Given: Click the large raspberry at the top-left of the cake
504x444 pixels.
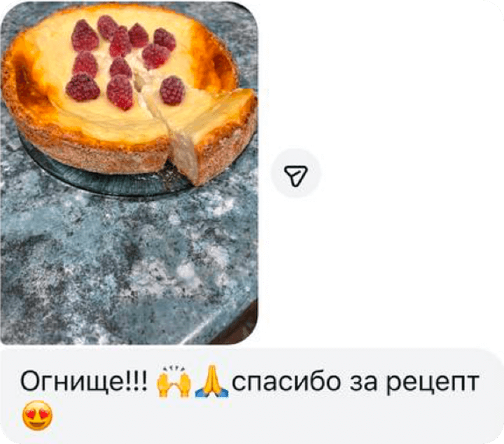Looking at the screenshot, I should pyautogui.click(x=85, y=35).
